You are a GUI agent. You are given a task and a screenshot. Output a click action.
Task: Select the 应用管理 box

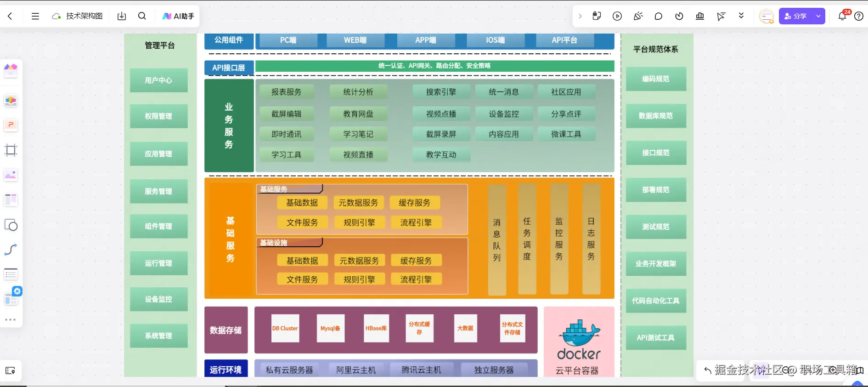coord(158,154)
